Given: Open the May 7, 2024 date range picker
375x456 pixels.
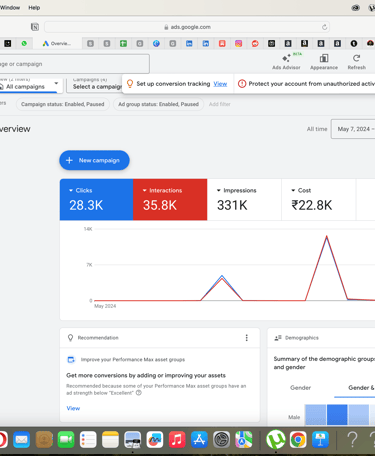Looking at the screenshot, I should point(353,129).
